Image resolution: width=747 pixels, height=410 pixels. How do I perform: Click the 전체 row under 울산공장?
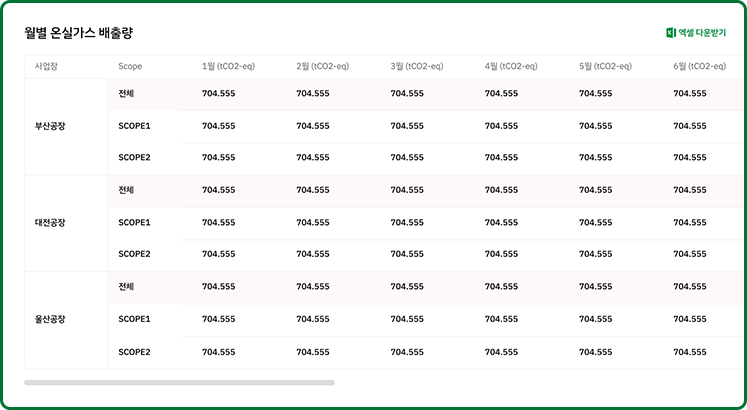(126, 287)
